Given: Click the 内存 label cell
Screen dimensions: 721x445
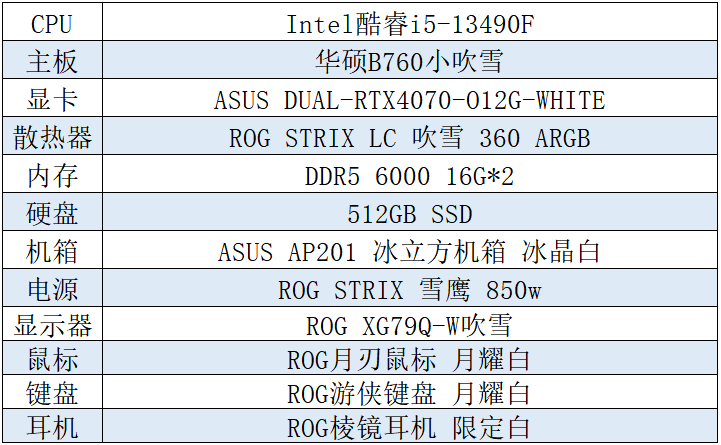Looking at the screenshot, I should 52,176.
